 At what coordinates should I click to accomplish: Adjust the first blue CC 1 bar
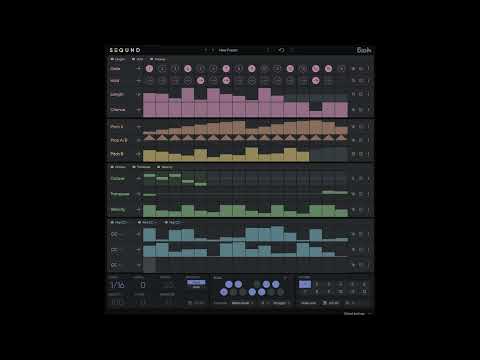pyautogui.click(x=149, y=235)
